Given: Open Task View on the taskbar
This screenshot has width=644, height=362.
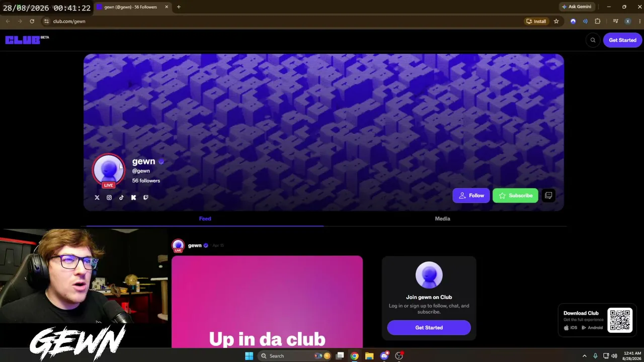Looking at the screenshot, I should [340, 356].
